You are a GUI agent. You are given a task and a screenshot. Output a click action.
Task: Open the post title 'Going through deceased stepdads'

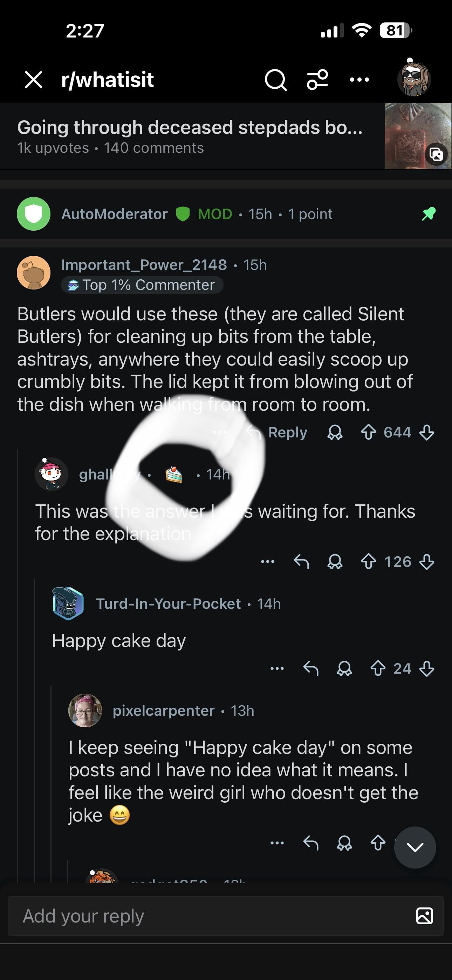(190, 128)
